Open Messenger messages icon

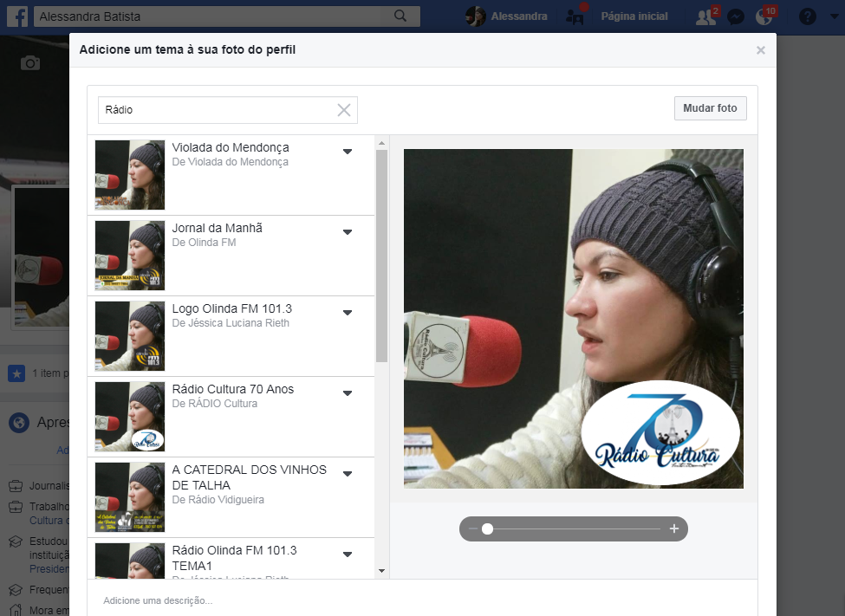click(735, 16)
